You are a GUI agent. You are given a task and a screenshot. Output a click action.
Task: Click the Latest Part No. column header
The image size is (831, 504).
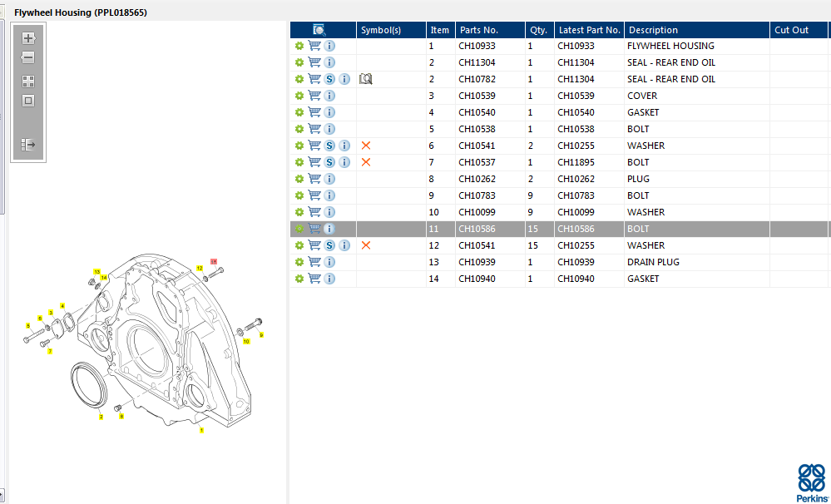(589, 30)
